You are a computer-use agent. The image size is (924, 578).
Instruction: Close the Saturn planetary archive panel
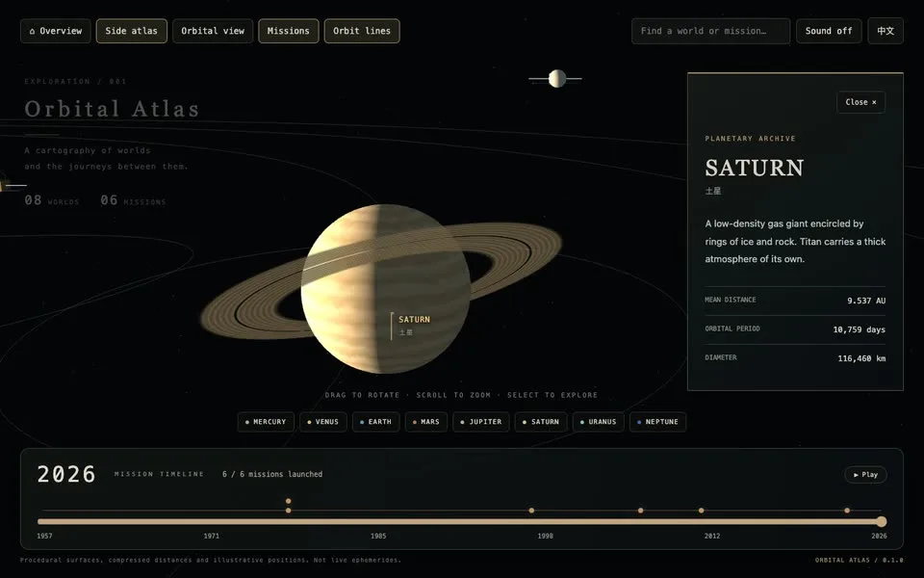coord(860,102)
